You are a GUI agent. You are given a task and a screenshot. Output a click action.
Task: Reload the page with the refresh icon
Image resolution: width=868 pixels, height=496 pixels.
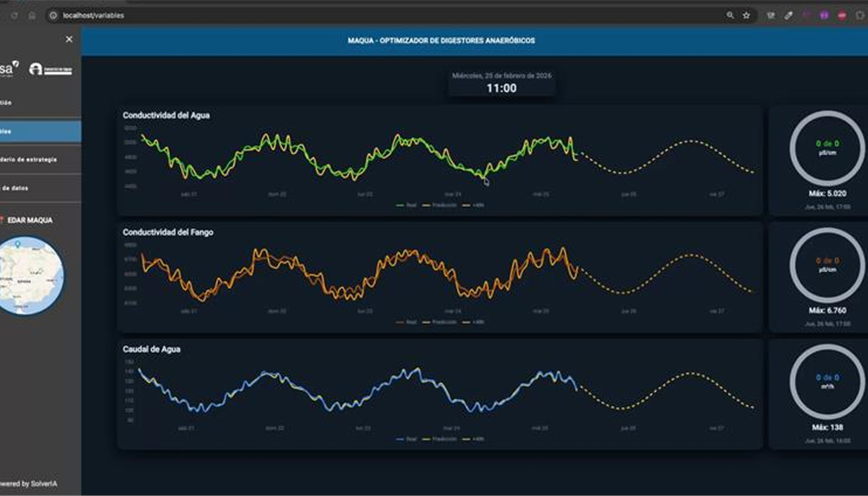[x=14, y=15]
